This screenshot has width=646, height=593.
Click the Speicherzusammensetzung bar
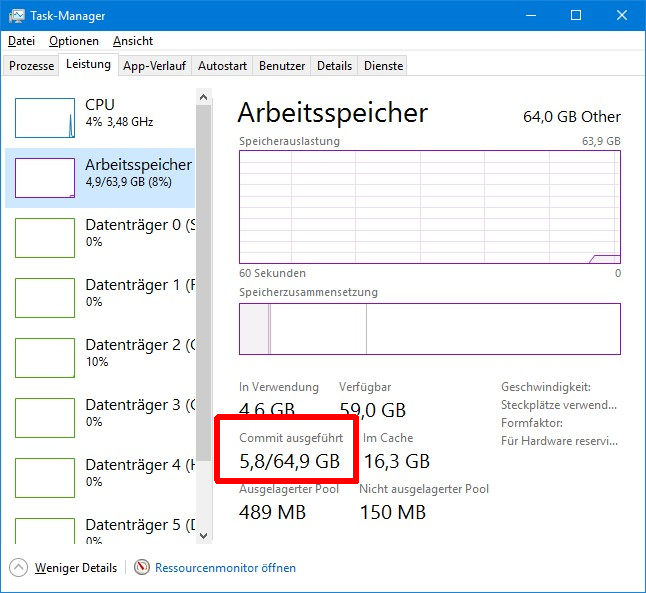pos(430,329)
